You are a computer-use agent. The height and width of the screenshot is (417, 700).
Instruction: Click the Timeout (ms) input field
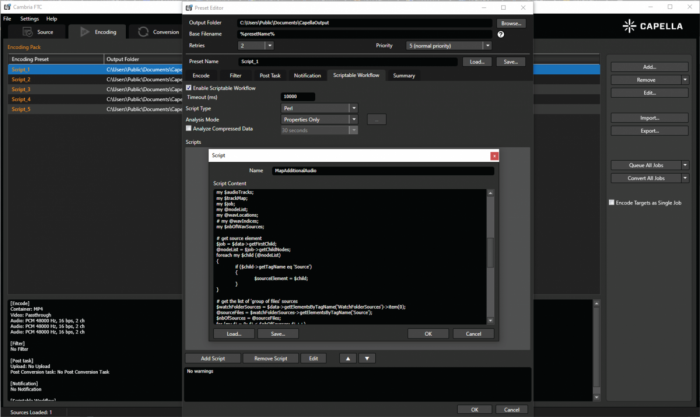point(298,96)
